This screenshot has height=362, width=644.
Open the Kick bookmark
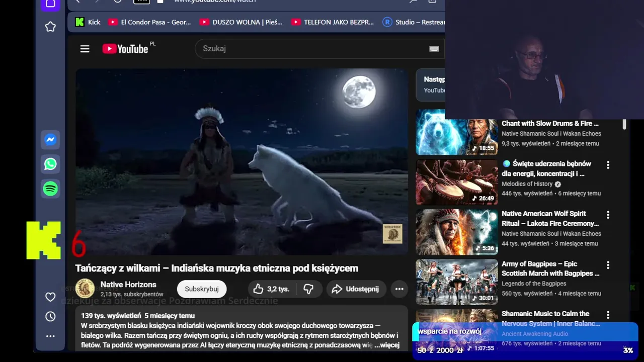click(x=88, y=22)
